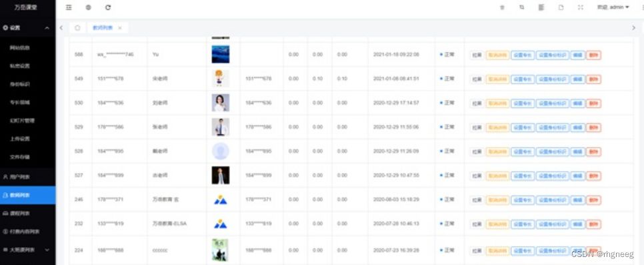Click 设置身份标识 in row 588
This screenshot has width=644, height=265.
coord(553,55)
